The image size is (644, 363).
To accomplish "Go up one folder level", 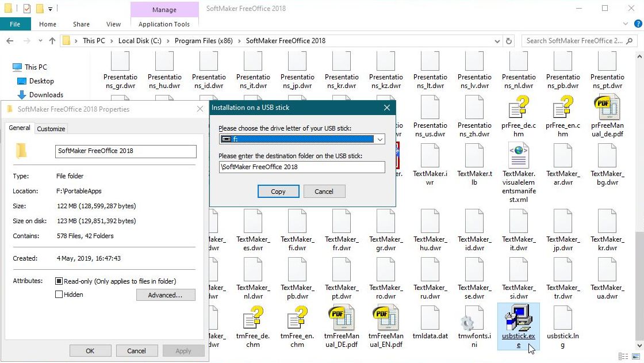I will tap(52, 41).
